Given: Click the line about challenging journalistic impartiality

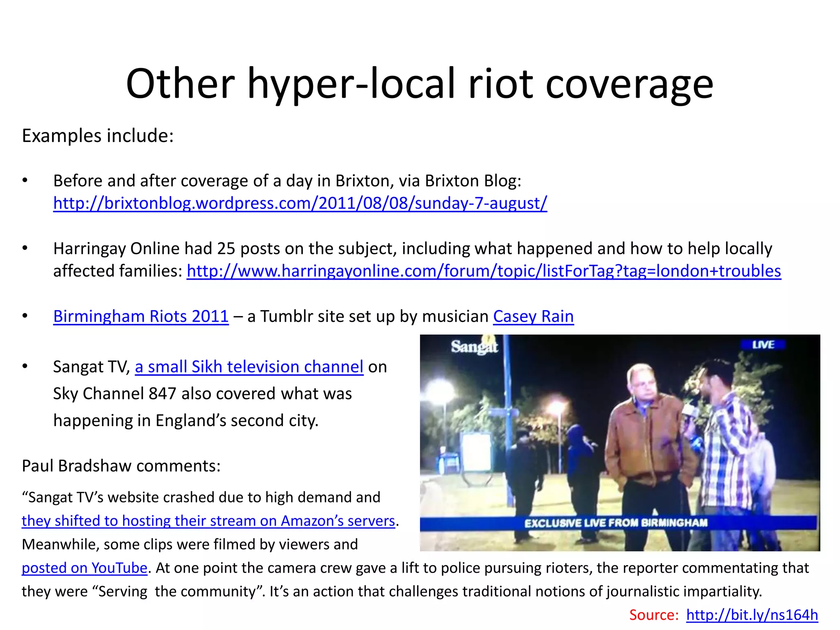Looking at the screenshot, I should [392, 591].
